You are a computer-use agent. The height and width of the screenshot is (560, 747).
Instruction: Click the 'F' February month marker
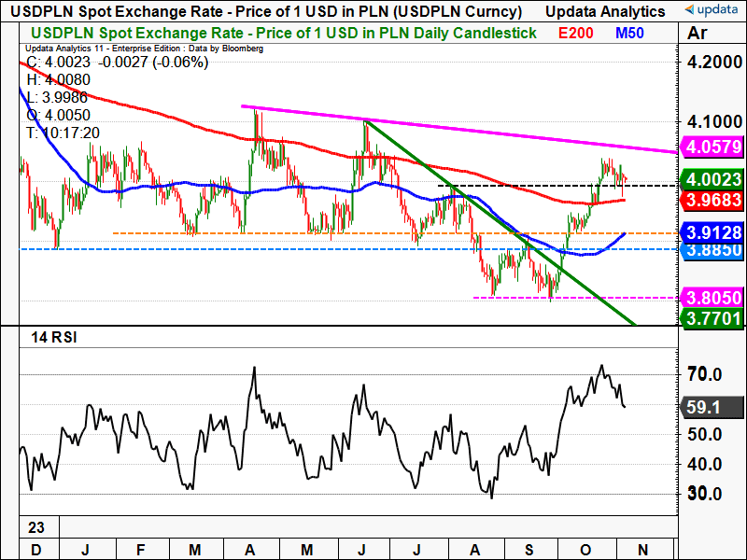pyautogui.click(x=140, y=550)
